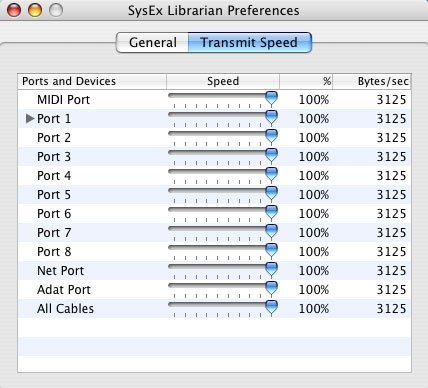Click the Port 6 speed slider

point(223,214)
